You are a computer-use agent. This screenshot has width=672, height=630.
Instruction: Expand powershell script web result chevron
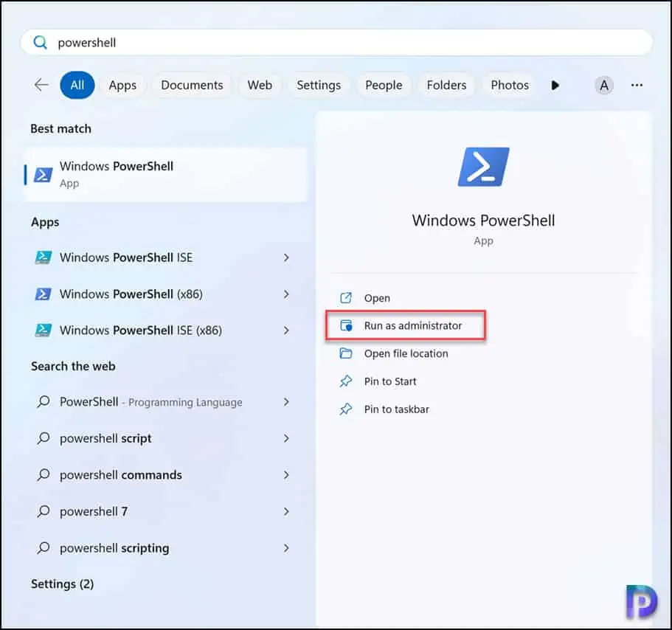(286, 438)
